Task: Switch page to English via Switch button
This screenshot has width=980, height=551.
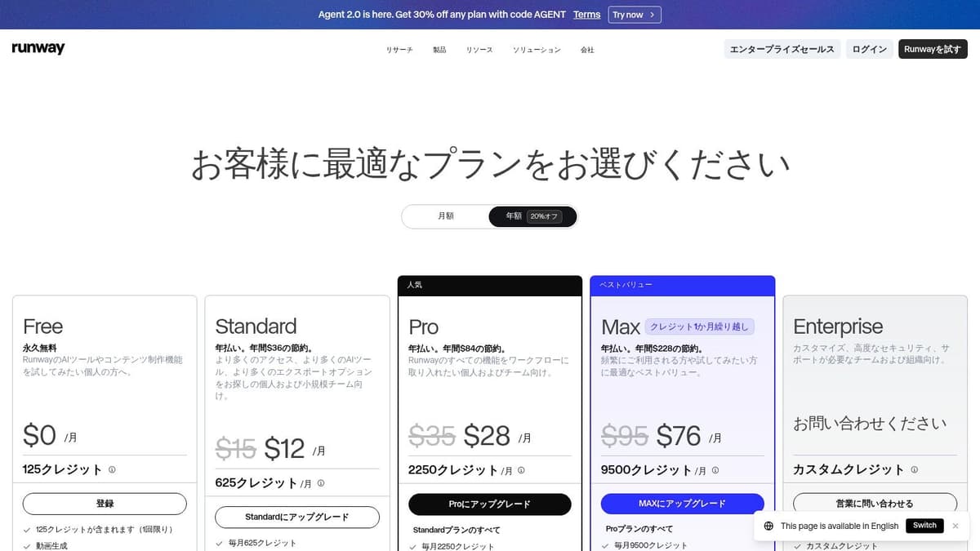Action: tap(924, 526)
